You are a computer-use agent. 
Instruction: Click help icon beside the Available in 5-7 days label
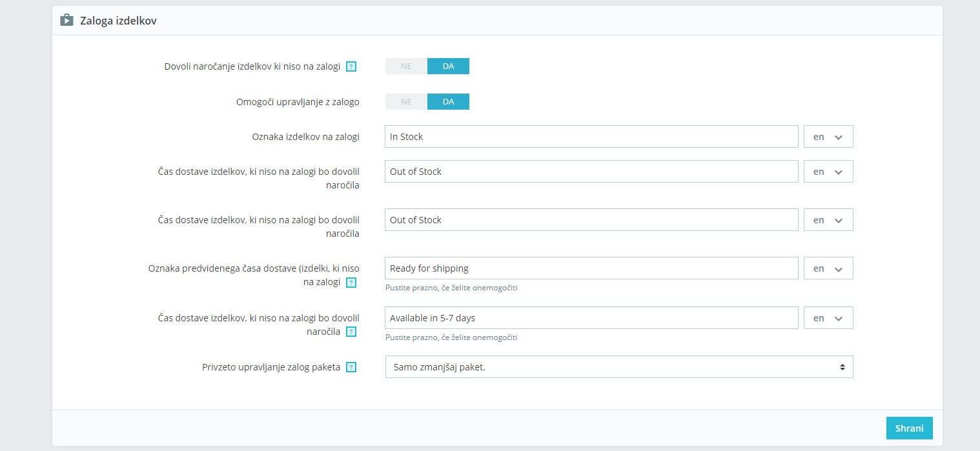(x=351, y=332)
